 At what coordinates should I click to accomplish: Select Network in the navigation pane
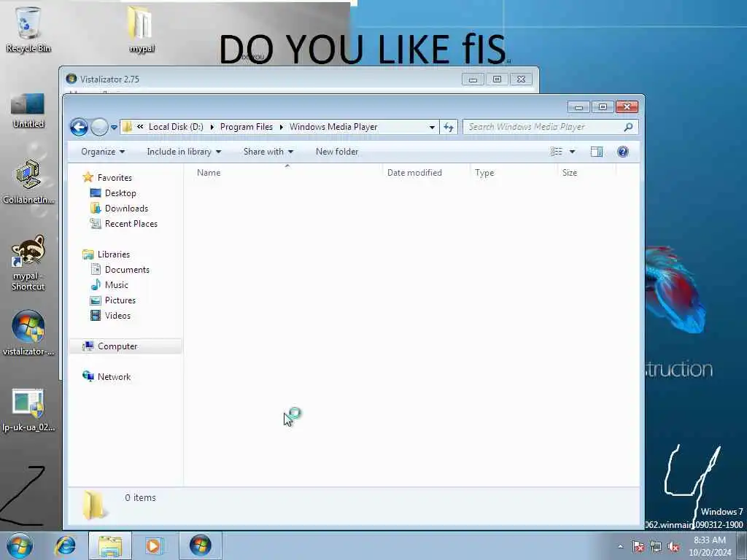pos(114,377)
